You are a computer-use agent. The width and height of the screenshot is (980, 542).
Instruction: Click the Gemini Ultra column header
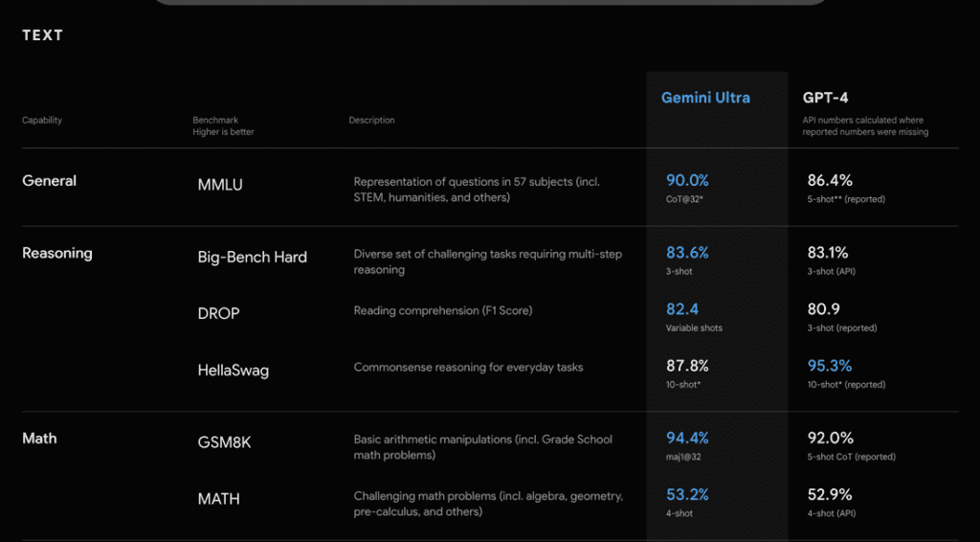coord(705,98)
